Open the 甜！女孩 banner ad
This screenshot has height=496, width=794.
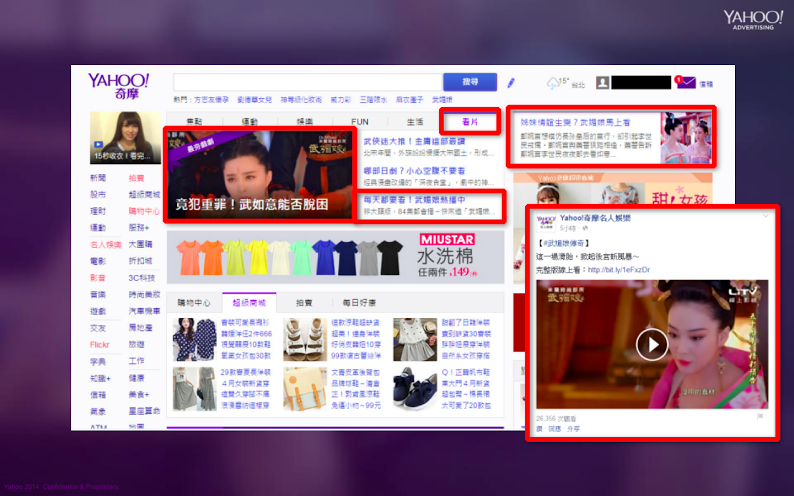(x=613, y=189)
